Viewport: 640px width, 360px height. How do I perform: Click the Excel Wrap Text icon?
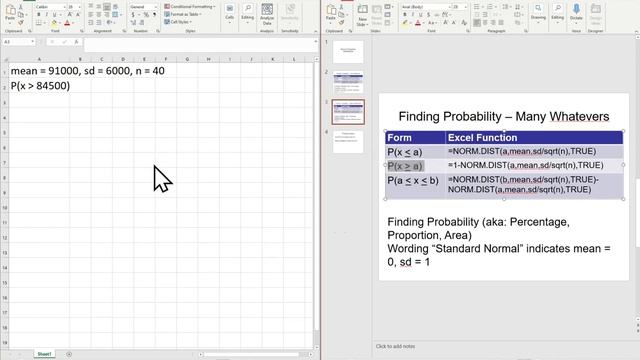coord(115,7)
